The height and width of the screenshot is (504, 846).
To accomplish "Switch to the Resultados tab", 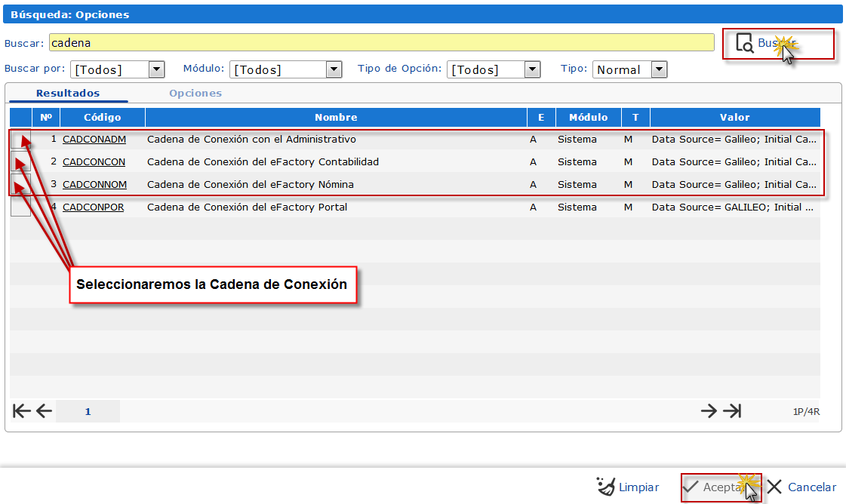I will [x=68, y=93].
